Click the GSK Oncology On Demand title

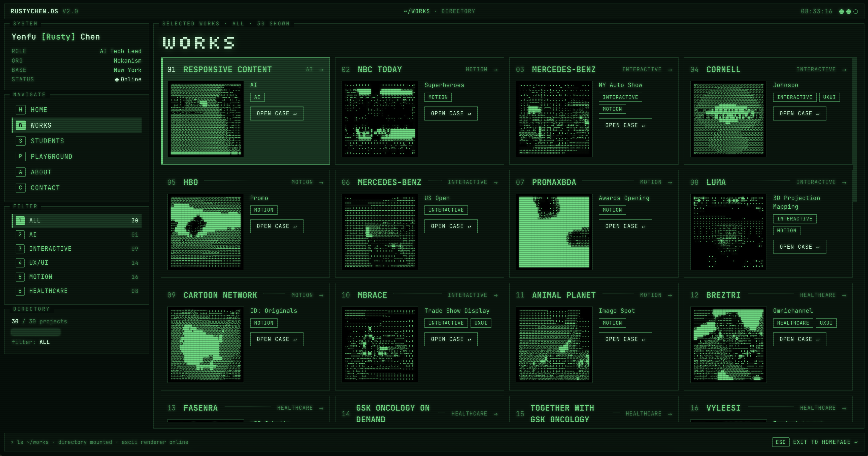(x=392, y=414)
